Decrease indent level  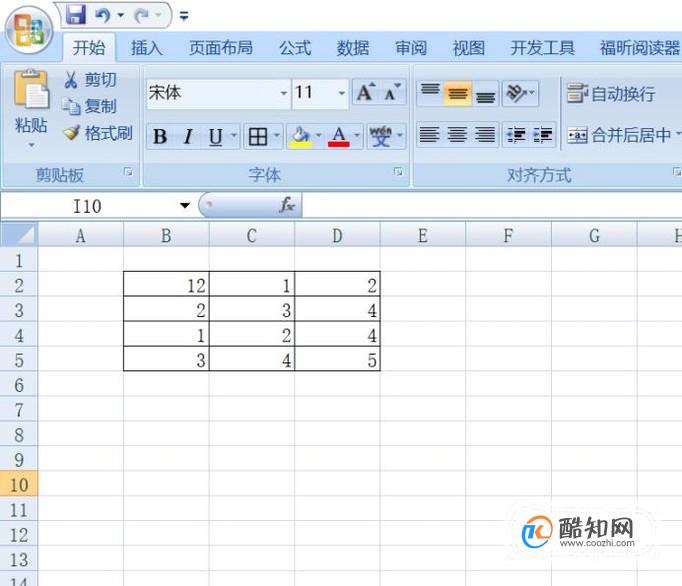[x=516, y=134]
